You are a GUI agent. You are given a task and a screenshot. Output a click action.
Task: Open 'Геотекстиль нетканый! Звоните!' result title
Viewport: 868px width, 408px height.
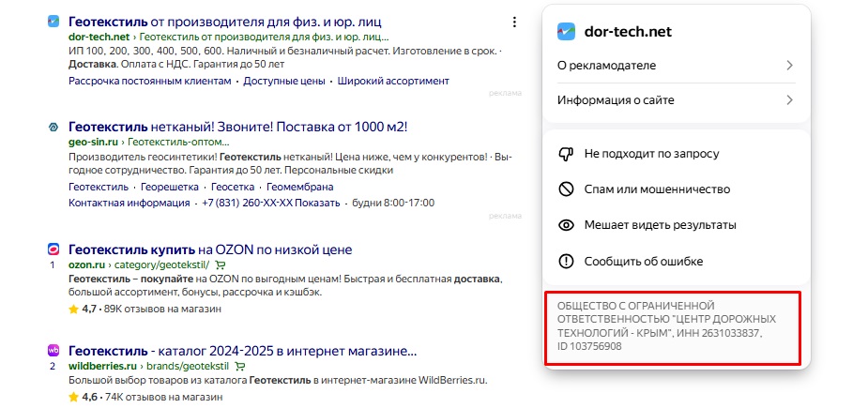click(238, 128)
